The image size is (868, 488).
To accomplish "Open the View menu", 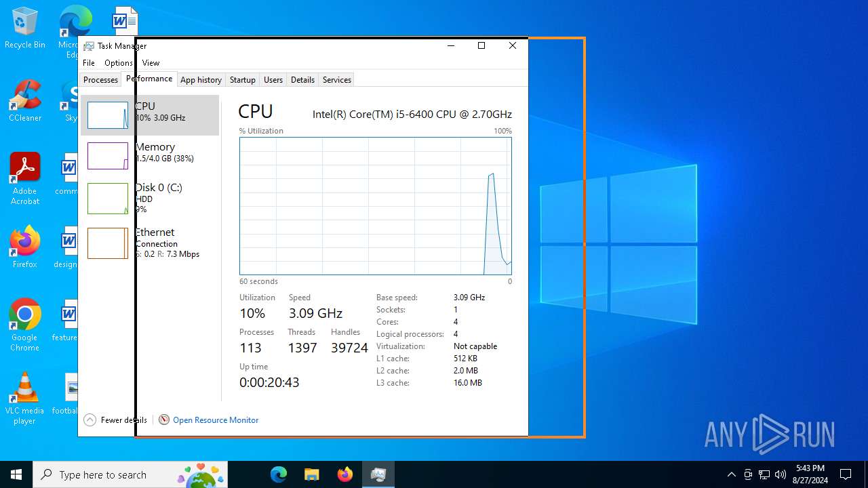I will click(151, 63).
